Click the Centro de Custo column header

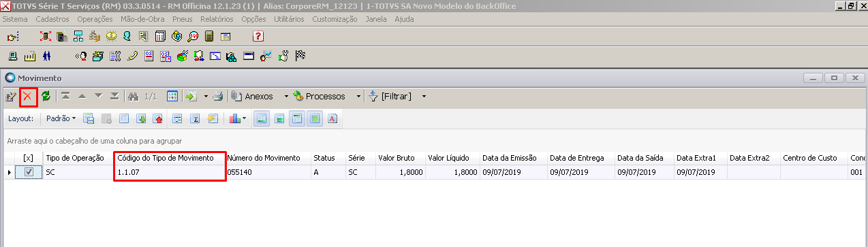(813, 158)
